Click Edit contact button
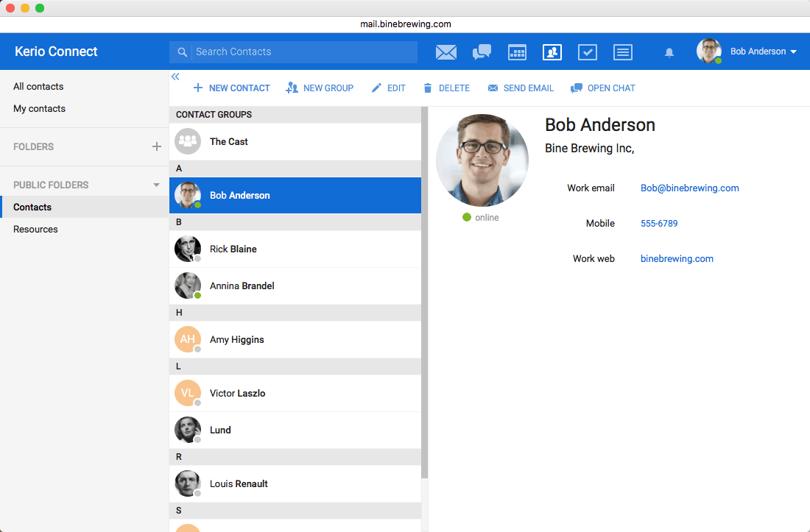The height and width of the screenshot is (532, 810). click(389, 88)
